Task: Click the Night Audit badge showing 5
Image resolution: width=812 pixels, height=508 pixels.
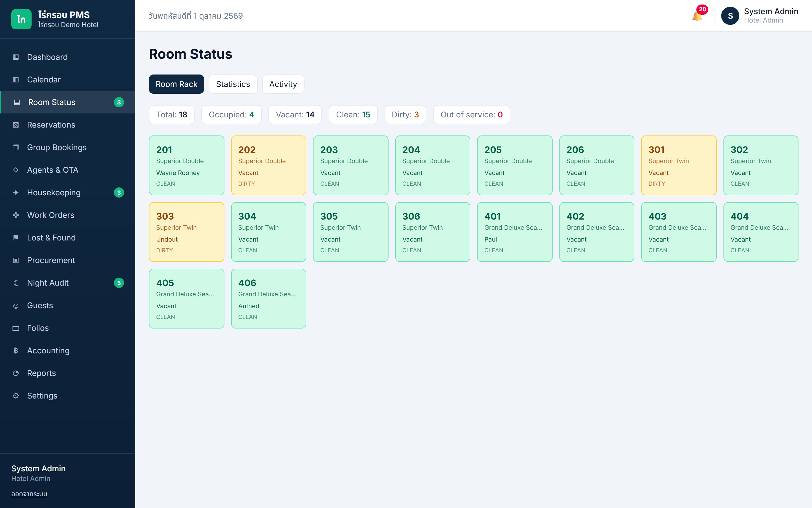Action: click(119, 283)
